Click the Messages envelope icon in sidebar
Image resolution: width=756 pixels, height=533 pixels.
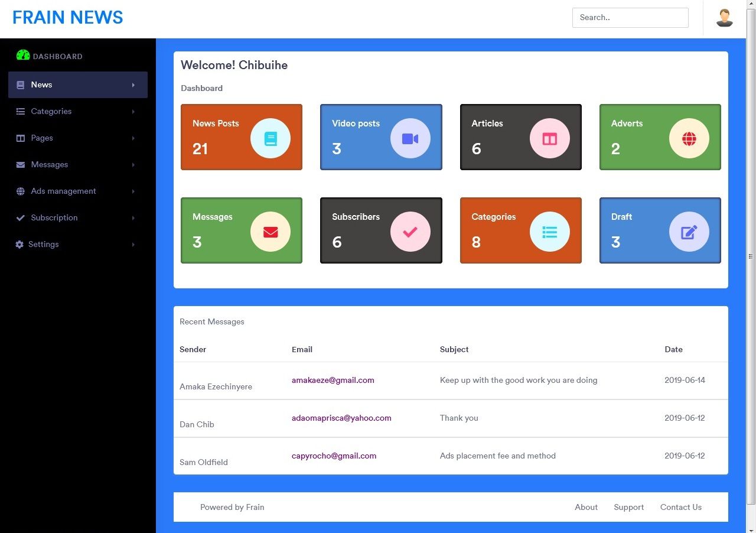pyautogui.click(x=20, y=165)
